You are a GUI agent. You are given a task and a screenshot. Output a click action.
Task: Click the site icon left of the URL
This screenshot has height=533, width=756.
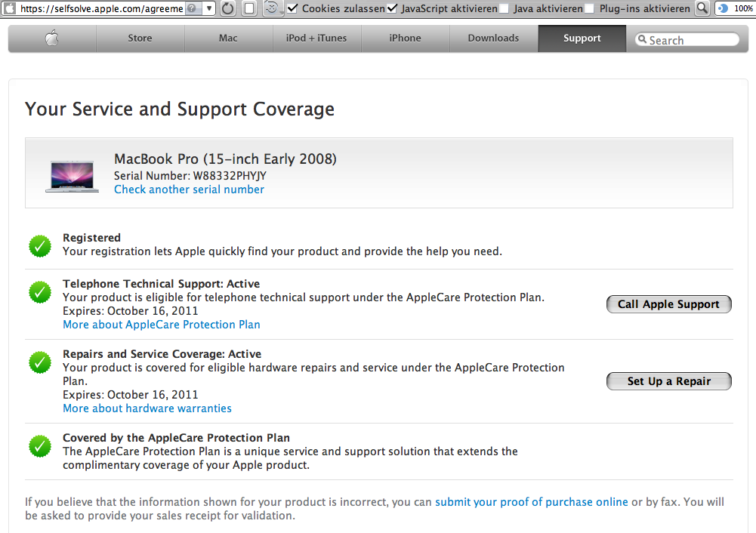coord(10,8)
